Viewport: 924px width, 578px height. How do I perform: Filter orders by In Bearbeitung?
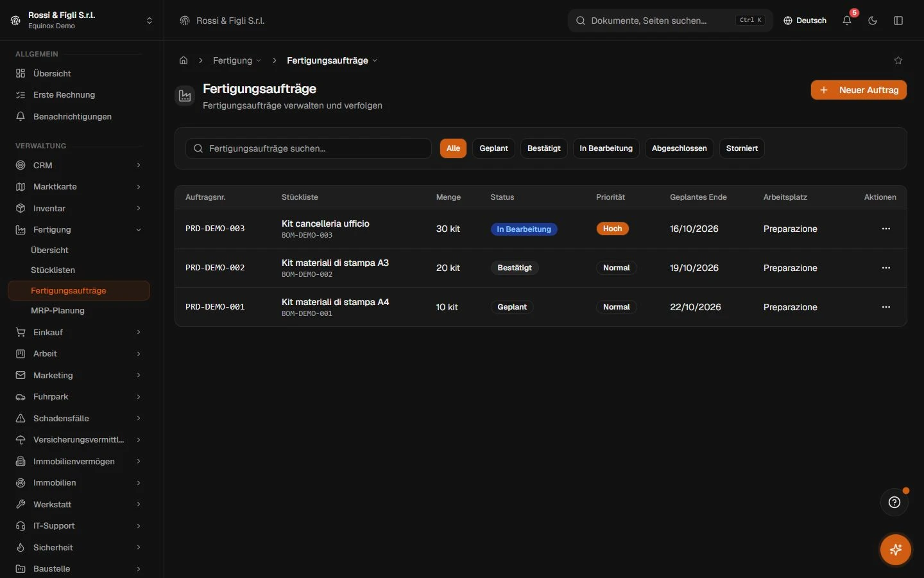(606, 148)
